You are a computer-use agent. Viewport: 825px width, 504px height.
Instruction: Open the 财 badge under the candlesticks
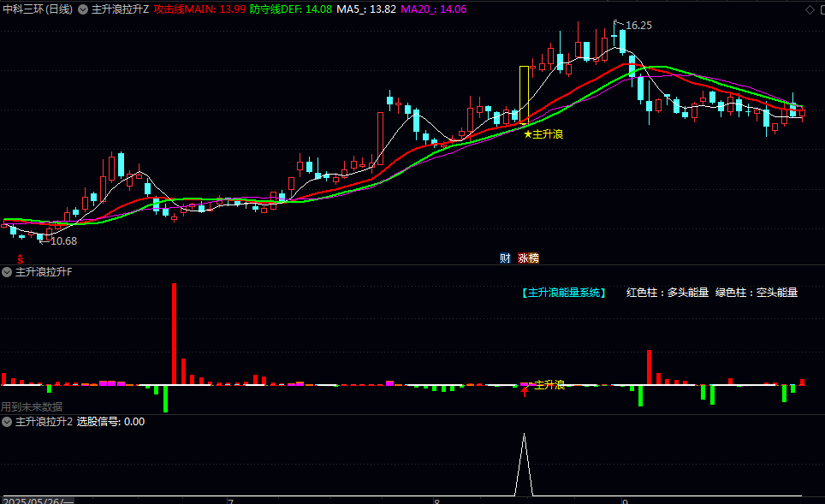point(505,258)
